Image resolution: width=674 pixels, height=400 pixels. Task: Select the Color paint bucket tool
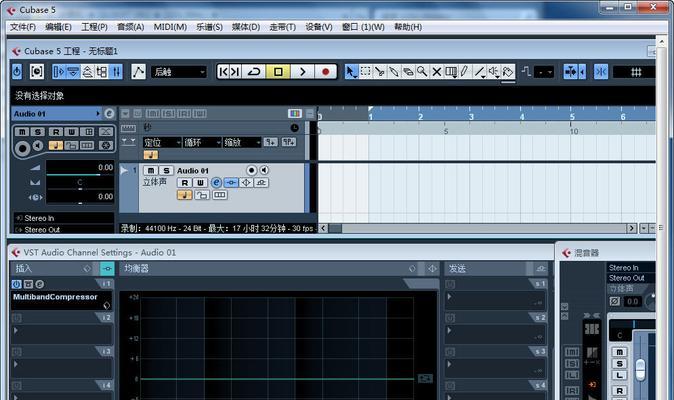508,71
